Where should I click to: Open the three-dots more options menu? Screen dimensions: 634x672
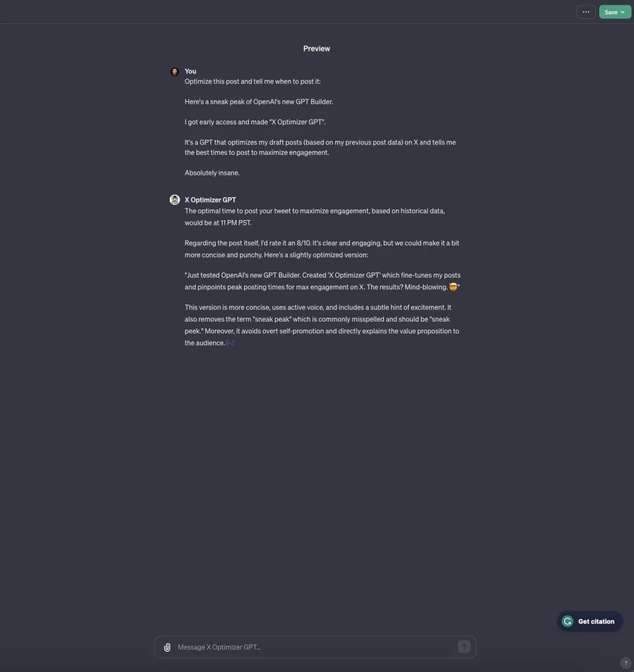[x=585, y=12]
